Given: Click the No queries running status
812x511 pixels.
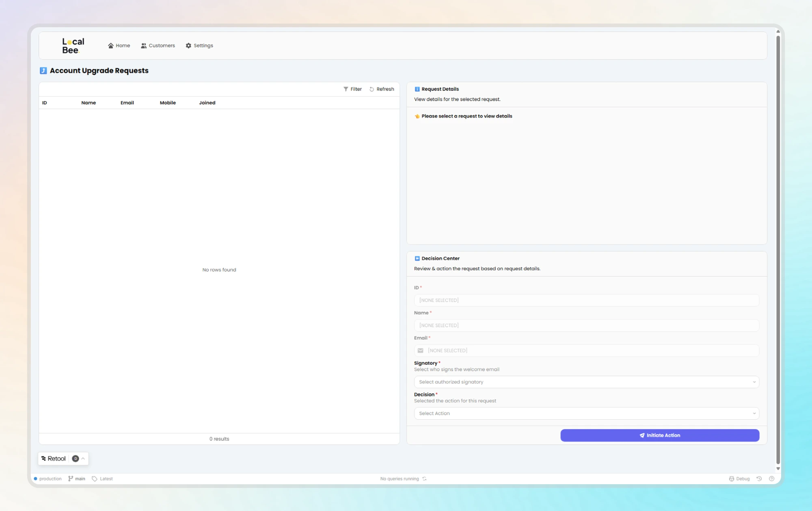Looking at the screenshot, I should pyautogui.click(x=400, y=479).
